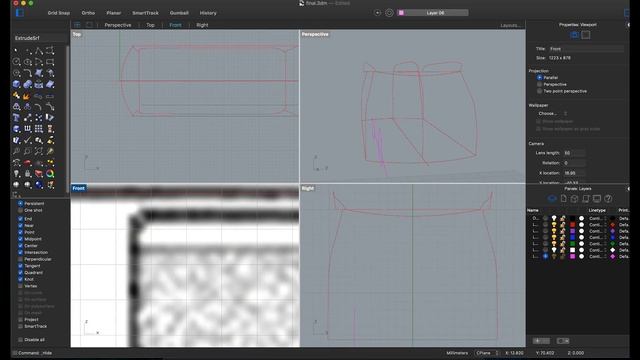Enable the Vertex object snap
640x360 pixels.
pos(20,286)
